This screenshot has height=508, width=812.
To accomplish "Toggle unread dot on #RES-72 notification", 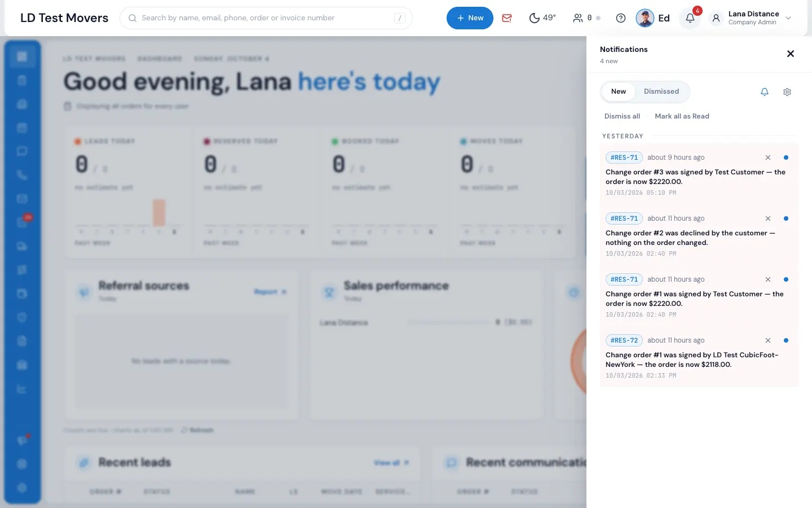I will point(786,340).
